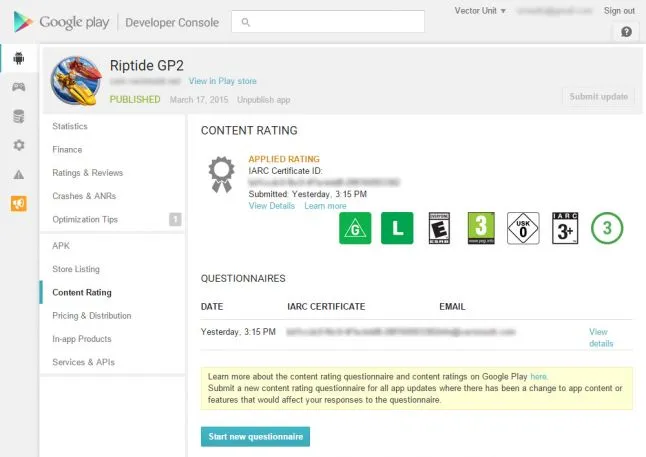The width and height of the screenshot is (646, 457).
Task: Open In-app Products section
Action: coord(82,339)
